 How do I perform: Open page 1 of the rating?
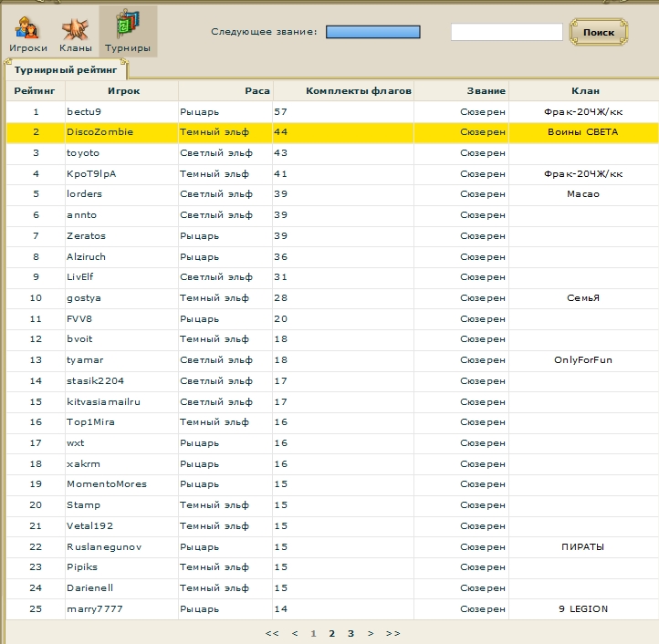pos(313,633)
